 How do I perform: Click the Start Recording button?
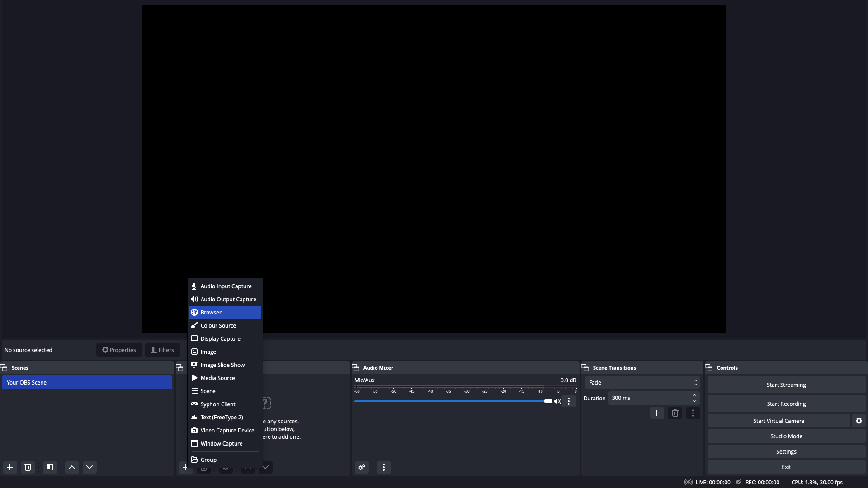click(786, 404)
